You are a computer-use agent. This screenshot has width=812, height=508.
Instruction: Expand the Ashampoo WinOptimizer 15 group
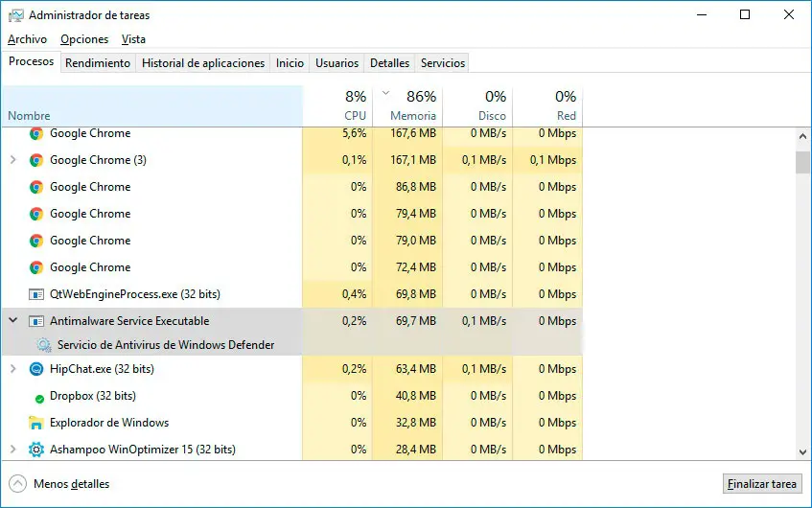tap(12, 450)
